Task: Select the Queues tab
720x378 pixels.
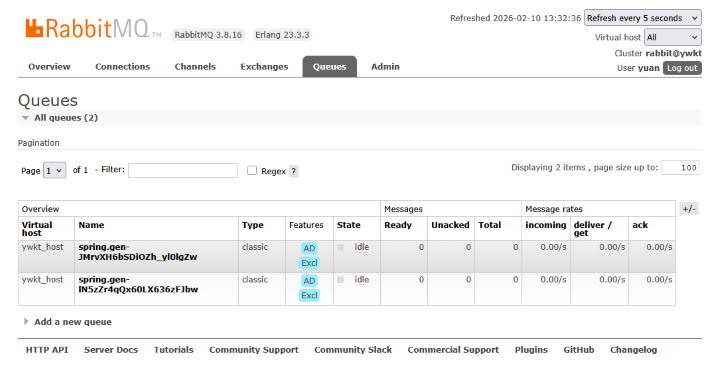Action: (330, 67)
